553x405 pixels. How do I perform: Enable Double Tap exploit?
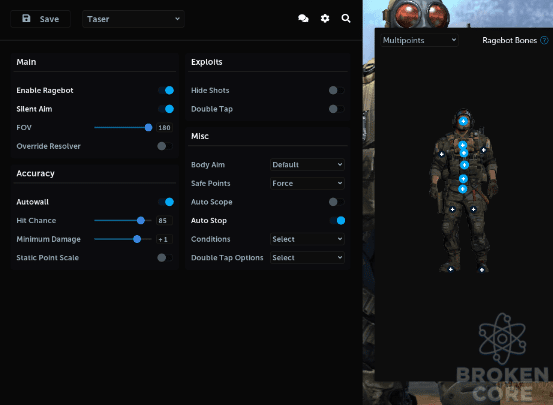point(336,109)
